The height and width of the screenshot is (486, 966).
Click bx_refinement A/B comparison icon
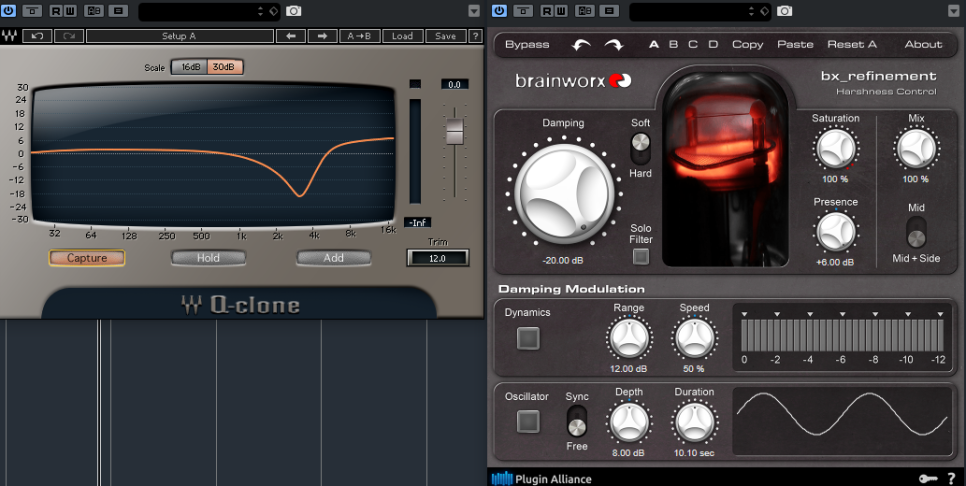click(x=585, y=10)
